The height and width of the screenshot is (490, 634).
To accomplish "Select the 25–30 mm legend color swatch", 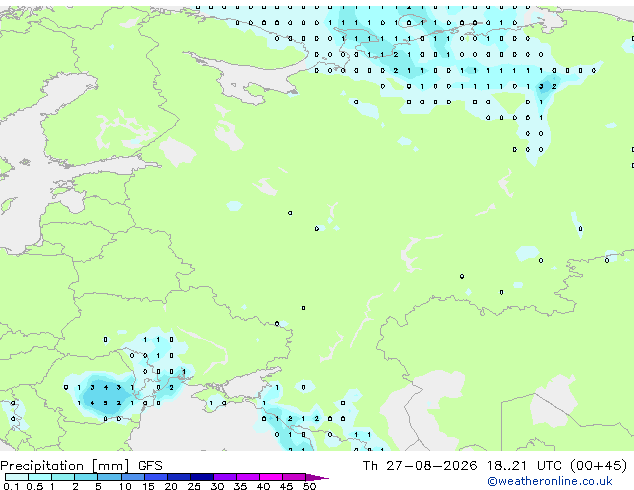I will click(201, 477).
